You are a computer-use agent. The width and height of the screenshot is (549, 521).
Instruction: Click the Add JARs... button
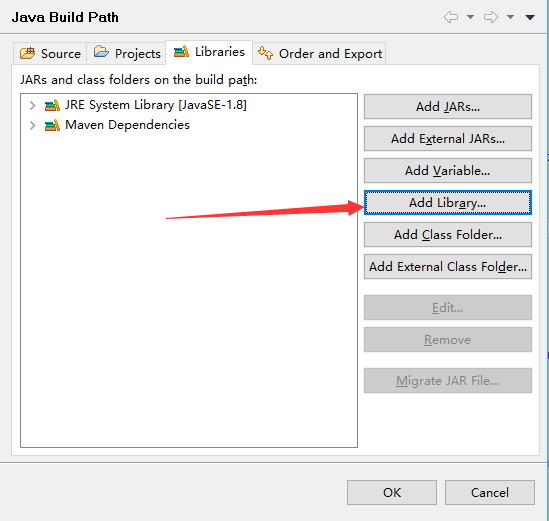tap(448, 106)
